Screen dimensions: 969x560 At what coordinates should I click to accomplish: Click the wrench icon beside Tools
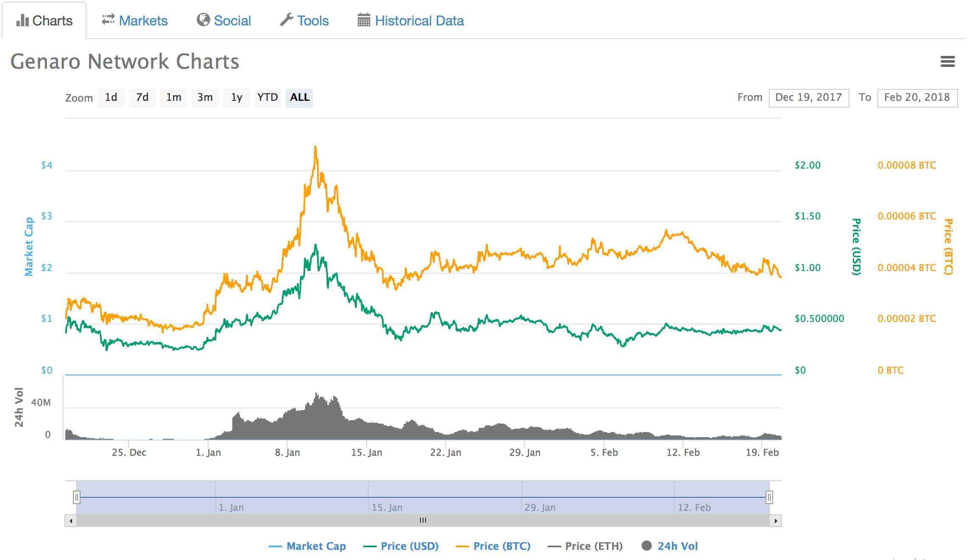click(x=287, y=19)
